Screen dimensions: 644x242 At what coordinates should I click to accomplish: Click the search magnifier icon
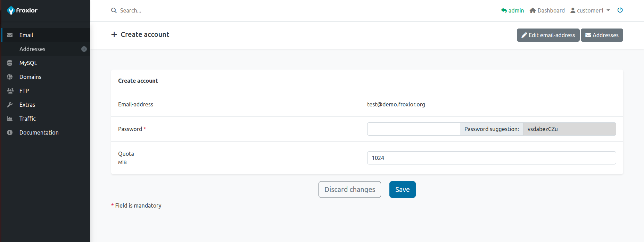[x=114, y=10]
